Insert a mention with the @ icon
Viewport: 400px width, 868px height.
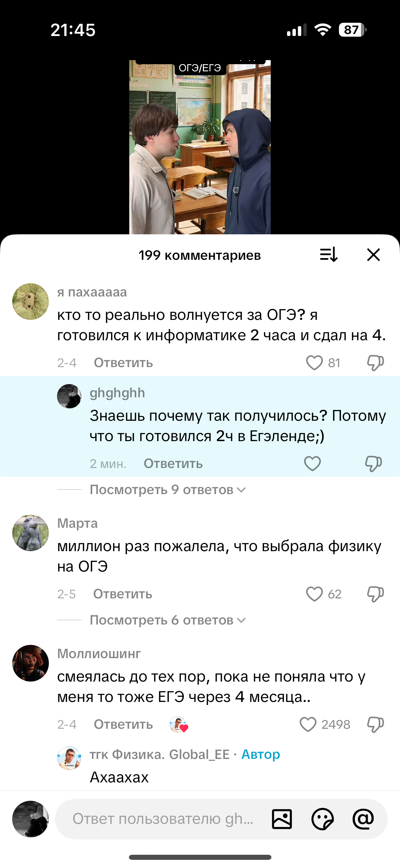tap(363, 819)
